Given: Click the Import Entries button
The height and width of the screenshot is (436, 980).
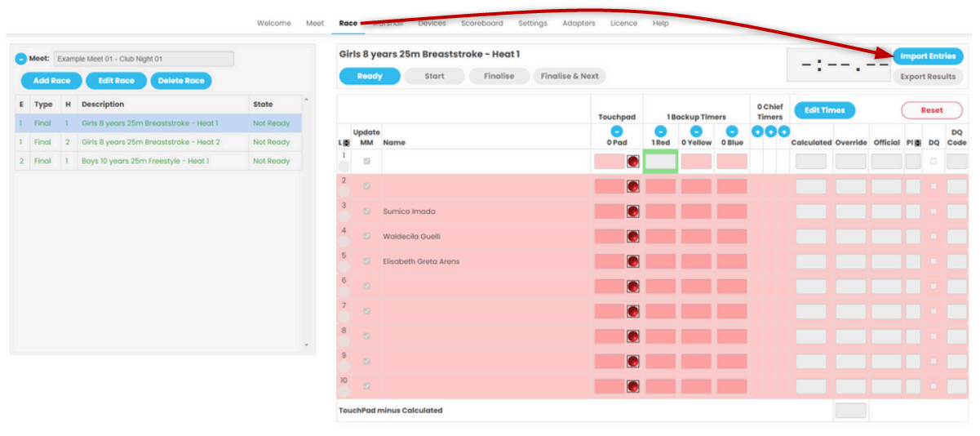Looking at the screenshot, I should point(928,56).
